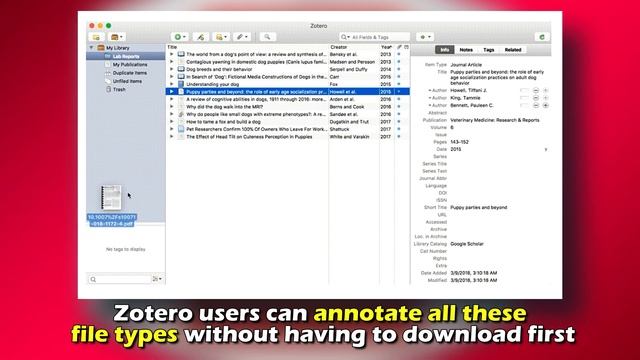The image size is (640, 360).
Task: Open the New Library dropdown button
Action: [x=117, y=37]
